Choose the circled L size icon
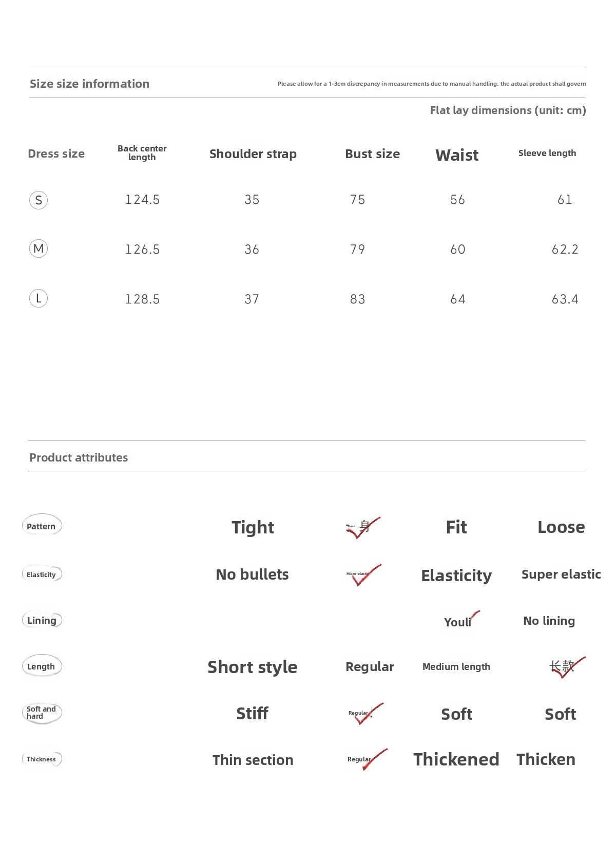 pos(38,298)
